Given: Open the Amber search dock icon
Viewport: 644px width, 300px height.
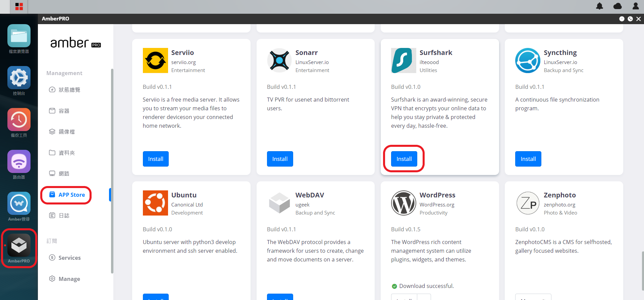Looking at the screenshot, I should coord(19,203).
